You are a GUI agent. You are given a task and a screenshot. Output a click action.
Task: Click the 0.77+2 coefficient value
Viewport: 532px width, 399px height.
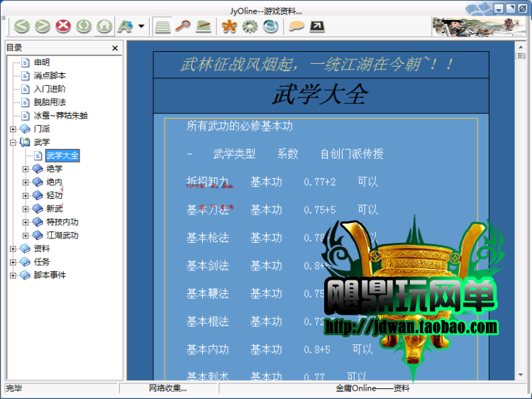click(320, 182)
